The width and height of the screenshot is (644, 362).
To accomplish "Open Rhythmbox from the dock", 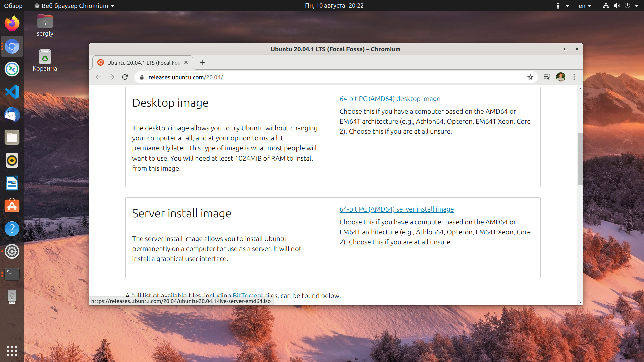I will 12,160.
